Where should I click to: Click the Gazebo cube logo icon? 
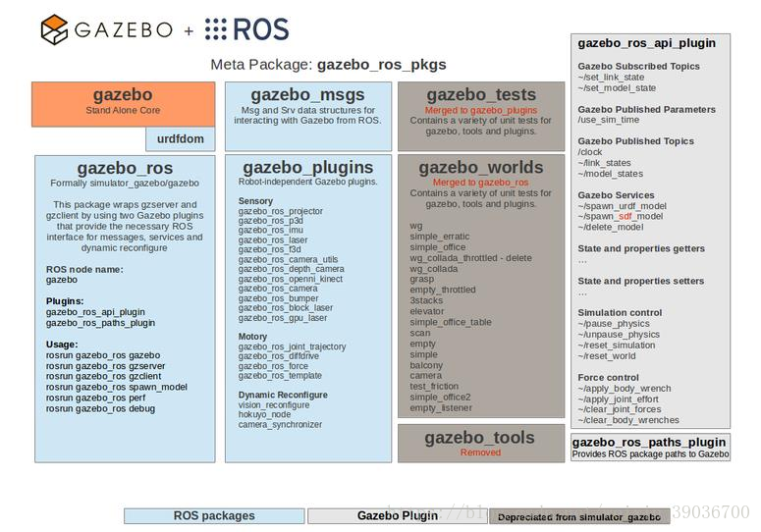point(54,29)
